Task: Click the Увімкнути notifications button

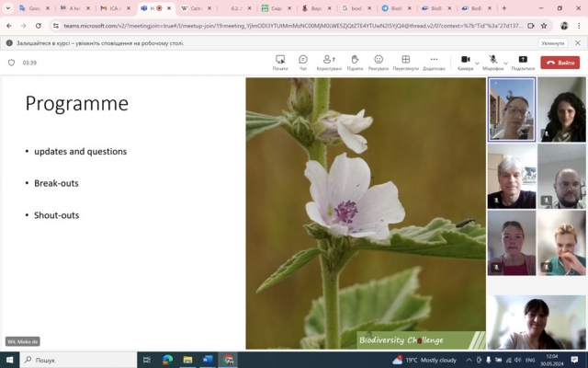Action: pos(552,43)
